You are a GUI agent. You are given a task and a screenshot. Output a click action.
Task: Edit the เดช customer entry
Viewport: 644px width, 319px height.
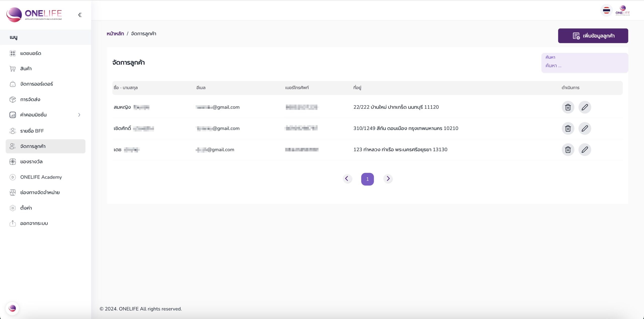(x=584, y=150)
